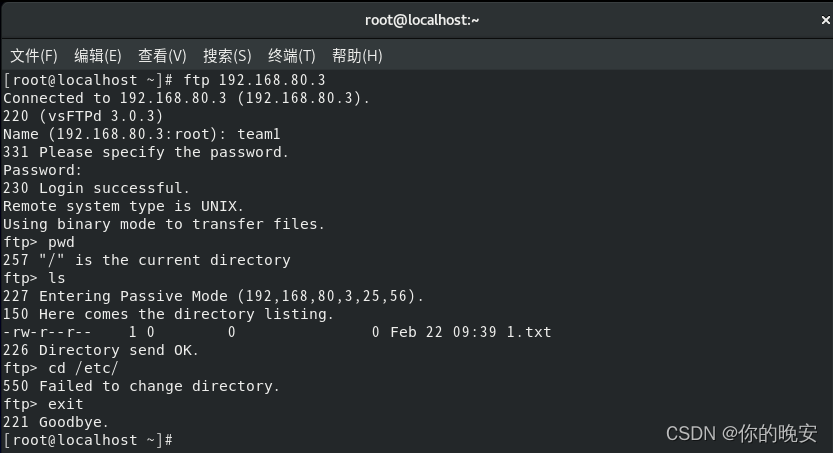This screenshot has height=453, width=833.
Task: Click the 'ftp> pwd' command line
Action: [39, 242]
